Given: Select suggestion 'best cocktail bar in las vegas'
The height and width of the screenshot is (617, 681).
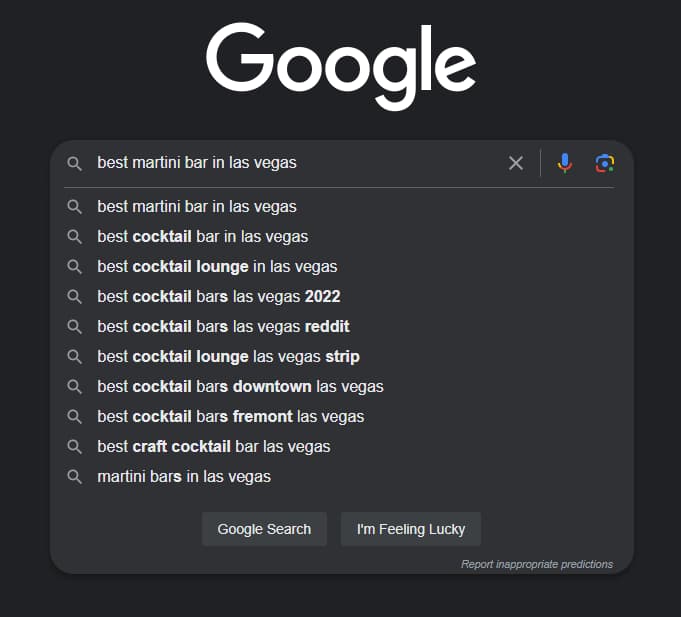Looking at the screenshot, I should (202, 237).
